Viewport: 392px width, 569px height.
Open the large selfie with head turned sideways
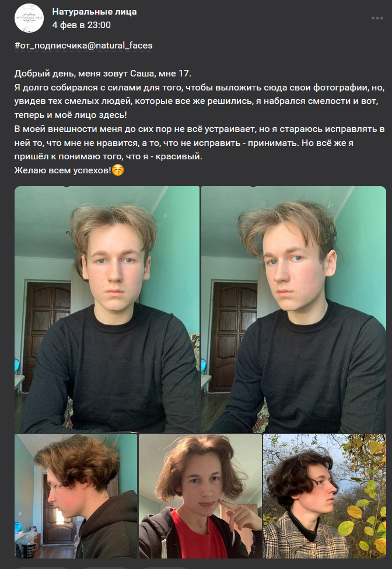click(293, 309)
